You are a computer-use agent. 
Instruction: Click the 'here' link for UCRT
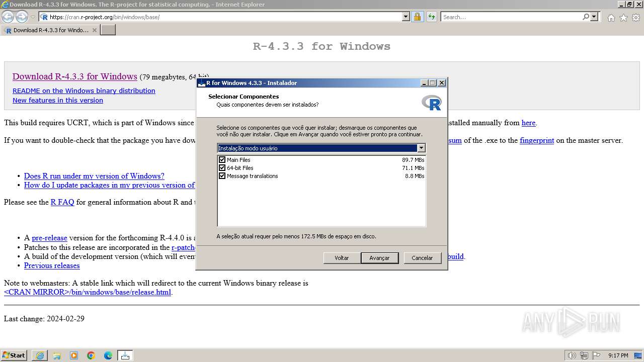point(528,123)
